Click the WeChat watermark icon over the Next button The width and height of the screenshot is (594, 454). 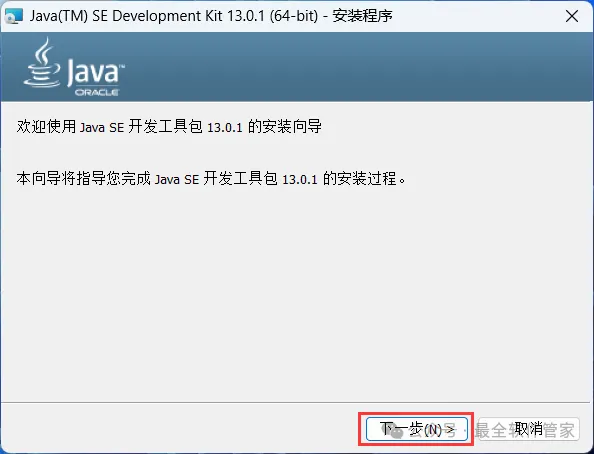[x=397, y=432]
